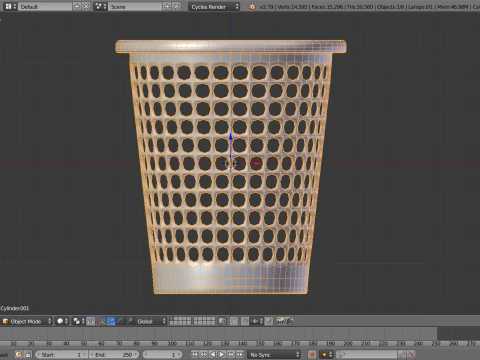The image size is (480, 360).
Task: Jump to the next keyframe
Action: pyautogui.click(x=231, y=354)
